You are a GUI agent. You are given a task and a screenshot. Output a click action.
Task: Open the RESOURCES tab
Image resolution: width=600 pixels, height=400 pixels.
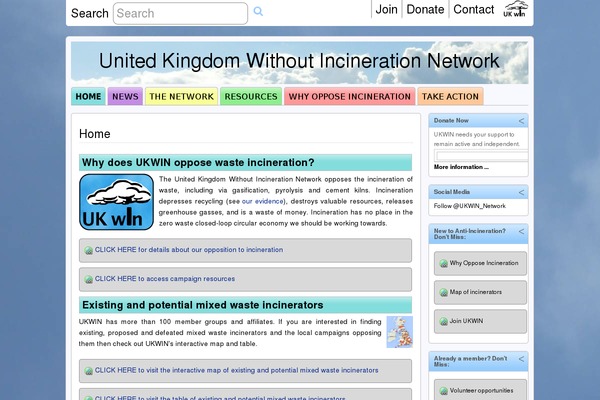tap(251, 96)
